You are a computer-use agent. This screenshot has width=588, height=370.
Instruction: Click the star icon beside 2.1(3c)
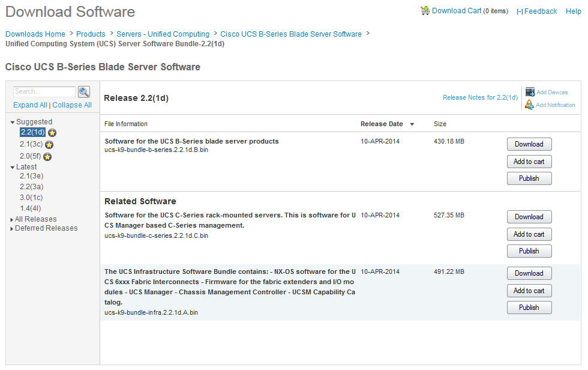coord(49,145)
